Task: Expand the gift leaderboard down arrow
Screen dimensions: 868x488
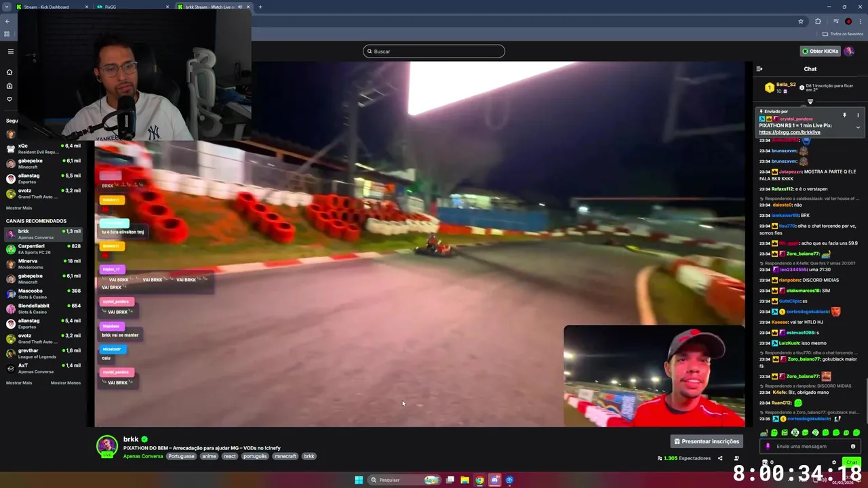Action: [810, 102]
